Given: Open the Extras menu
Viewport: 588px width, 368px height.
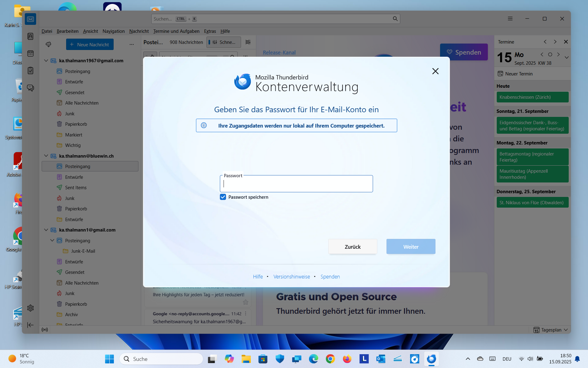Looking at the screenshot, I should coord(210,31).
